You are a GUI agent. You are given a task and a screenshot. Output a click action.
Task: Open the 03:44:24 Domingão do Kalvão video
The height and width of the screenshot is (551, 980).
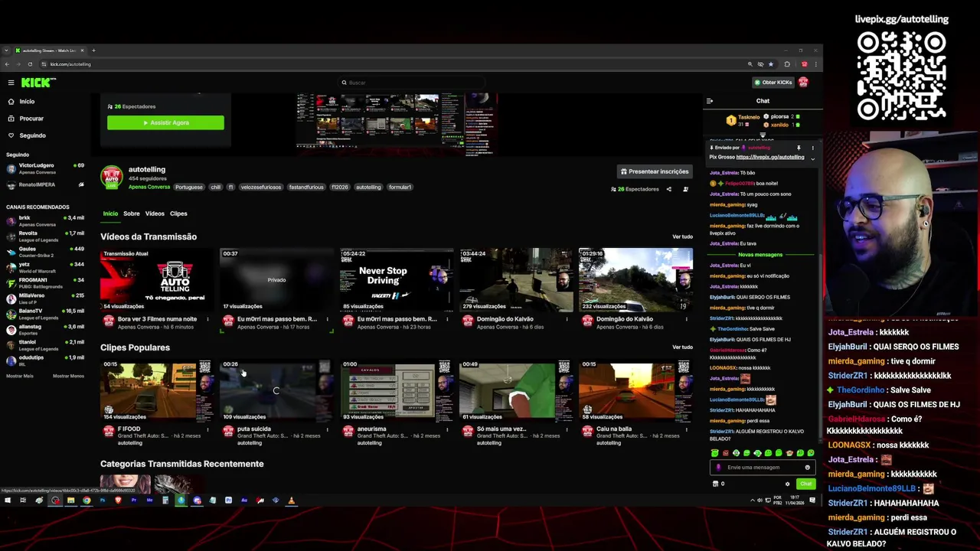[x=516, y=280]
